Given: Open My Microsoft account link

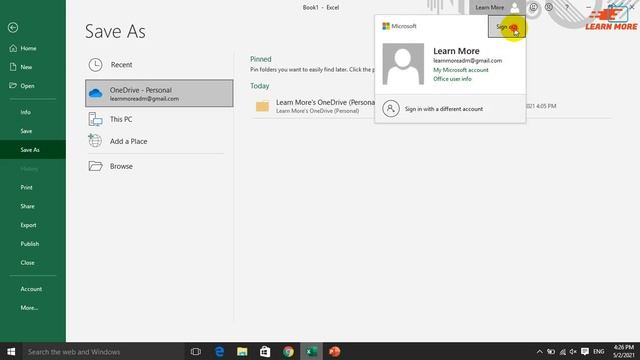Looking at the screenshot, I should coord(460,70).
